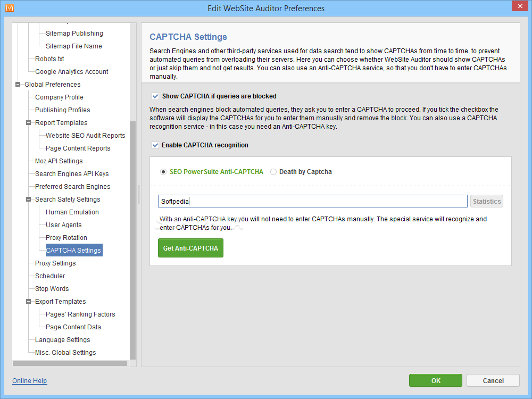This screenshot has width=532, height=399.
Task: Select CAPTCHA Settings in the tree
Action: coord(73,251)
